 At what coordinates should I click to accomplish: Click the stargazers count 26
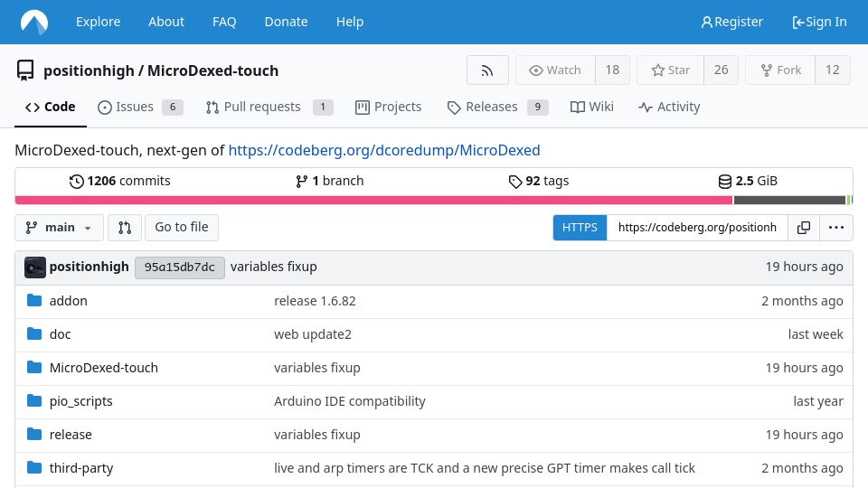(721, 70)
